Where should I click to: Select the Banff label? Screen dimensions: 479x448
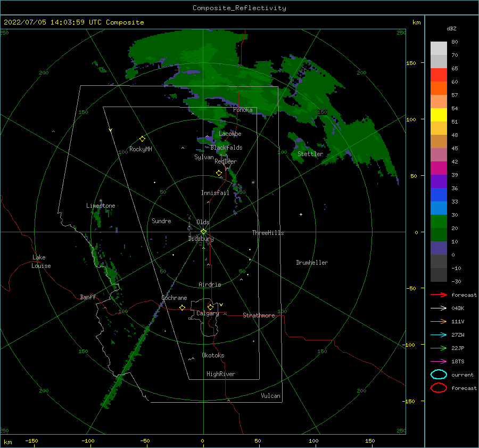pos(88,297)
